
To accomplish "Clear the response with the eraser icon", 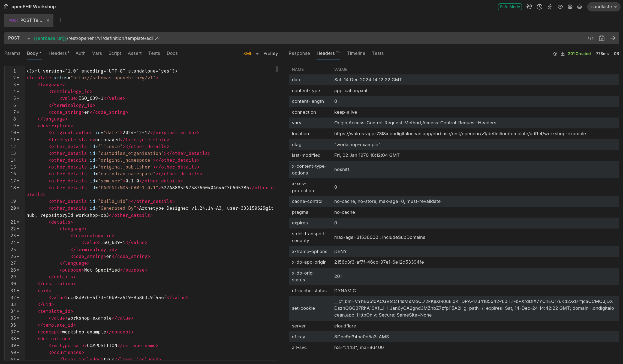I will pos(555,54).
